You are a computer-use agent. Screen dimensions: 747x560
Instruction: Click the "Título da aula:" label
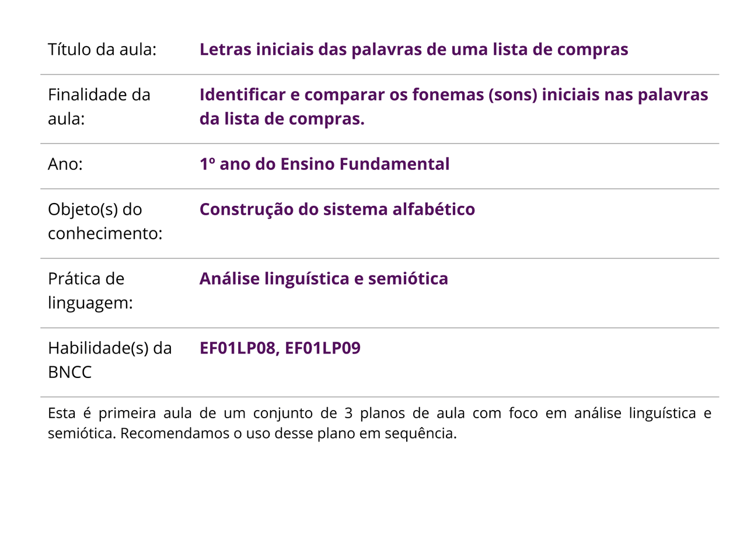click(102, 50)
